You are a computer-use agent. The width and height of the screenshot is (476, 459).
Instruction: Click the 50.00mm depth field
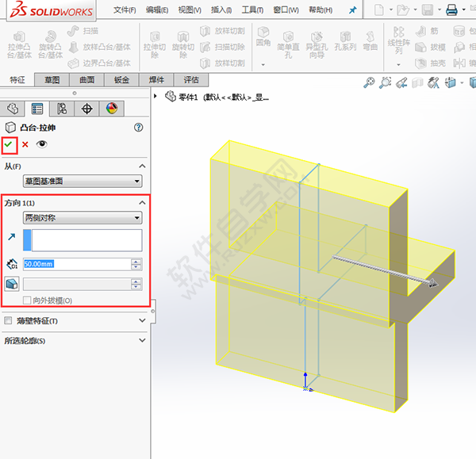coord(77,264)
